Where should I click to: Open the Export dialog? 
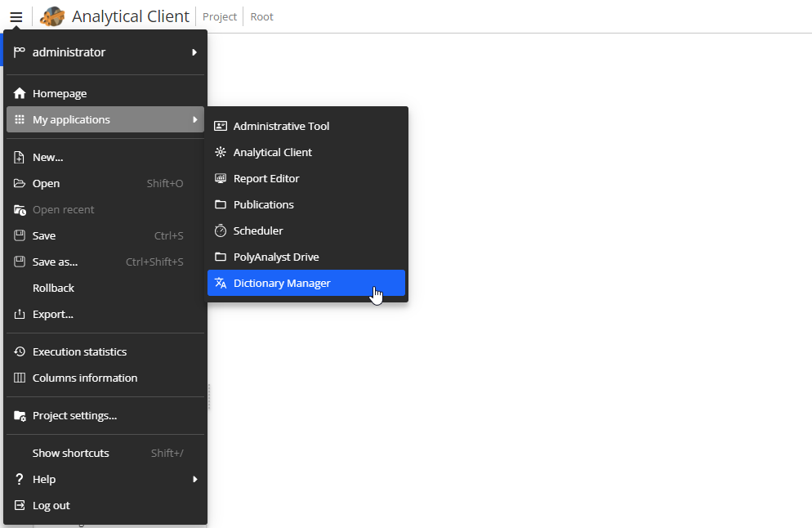tap(53, 314)
